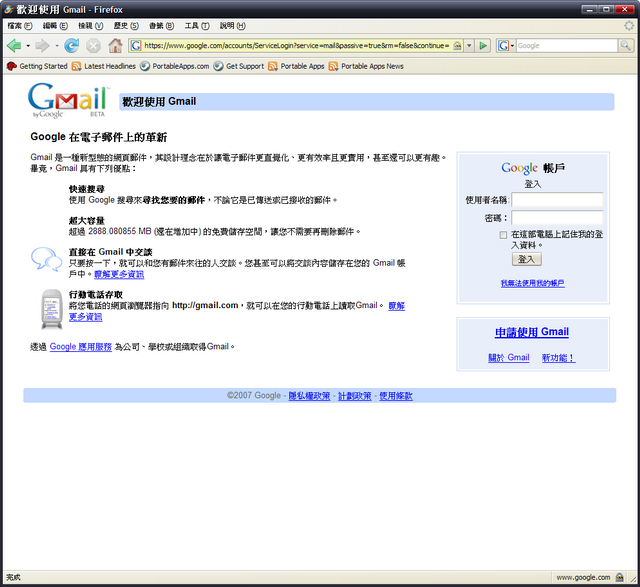Click the 歡迎使用 Gmail header banner text
This screenshot has width=640, height=587.
pos(159,101)
